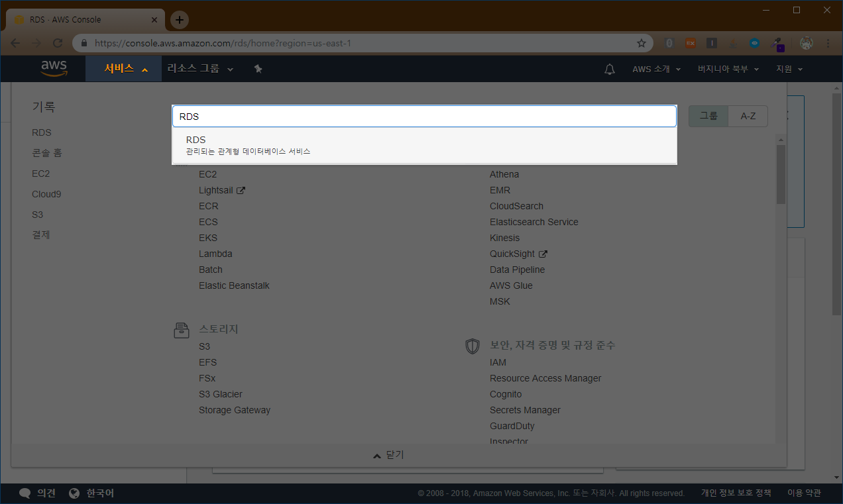
Task: Open MSK service
Action: (x=500, y=301)
